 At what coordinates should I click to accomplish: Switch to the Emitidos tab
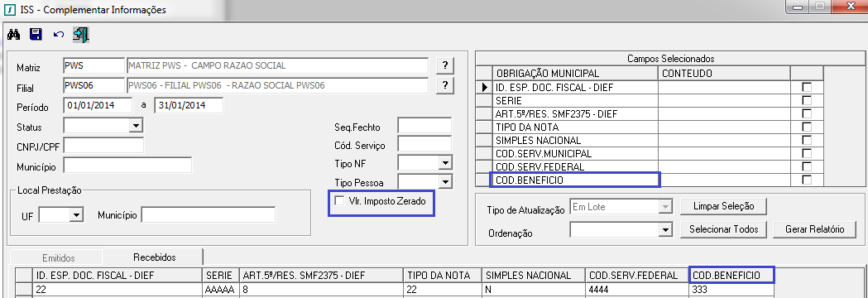tap(59, 257)
